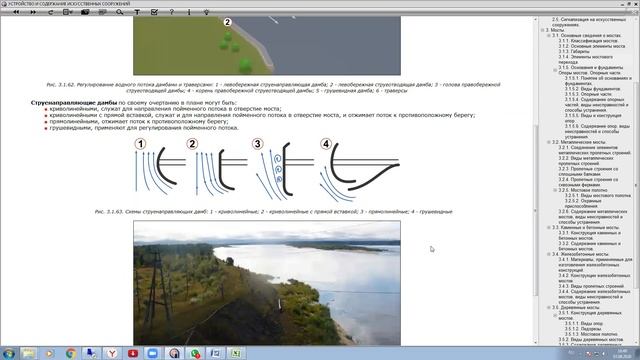Open Yandex browser from taskbar
The width and height of the screenshot is (640, 360).
(x=112, y=353)
